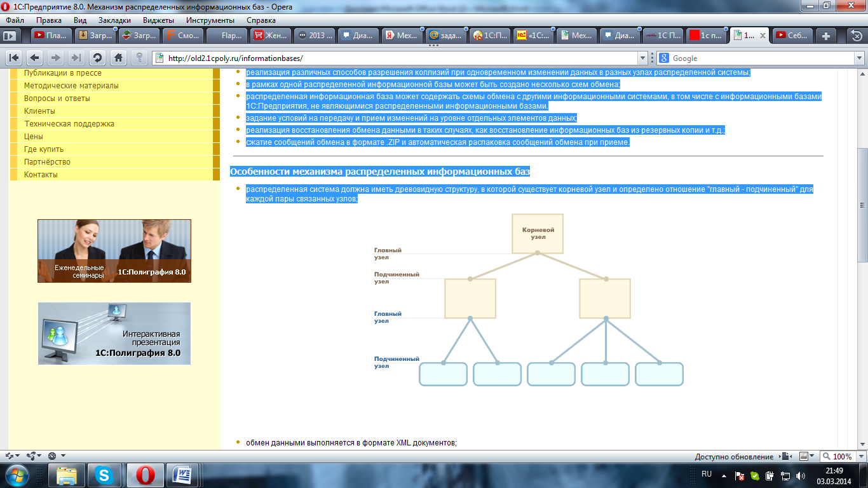Switch to the Flap... tab
This screenshot has height=488, width=868.
(x=227, y=36)
